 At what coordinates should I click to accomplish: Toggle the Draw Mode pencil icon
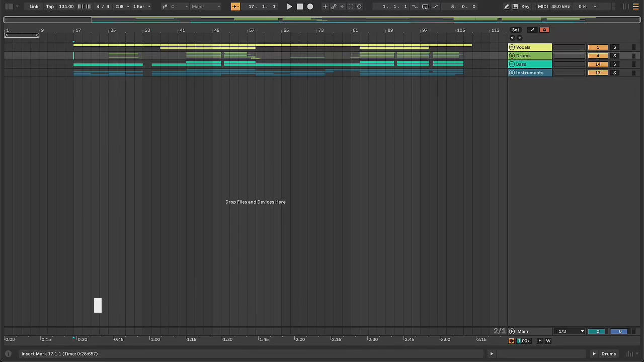pos(507,7)
